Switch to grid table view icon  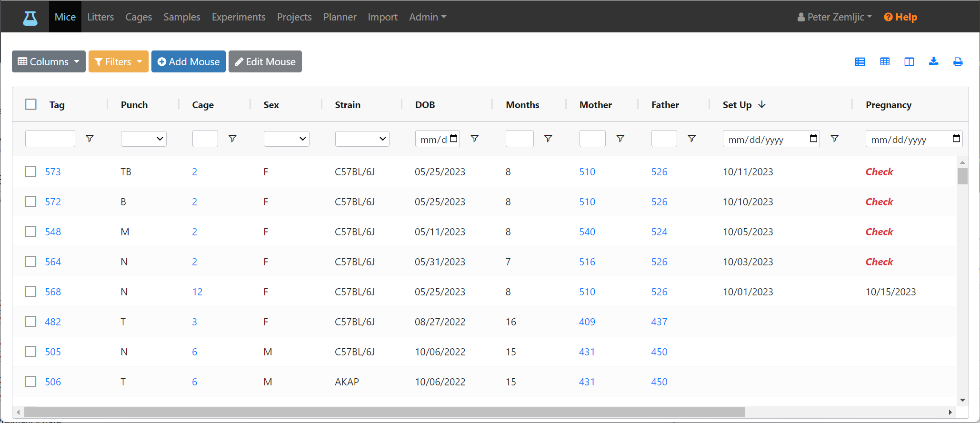pos(885,62)
